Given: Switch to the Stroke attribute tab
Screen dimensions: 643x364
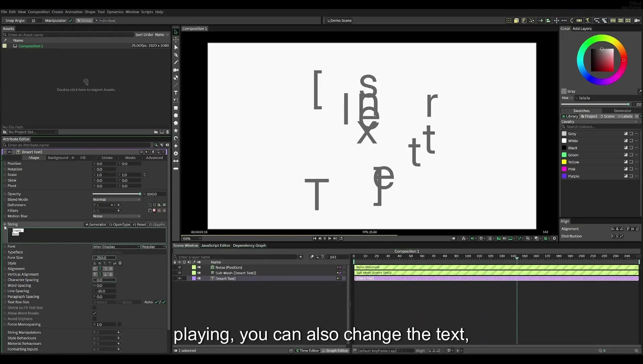Looking at the screenshot, I should point(107,158).
